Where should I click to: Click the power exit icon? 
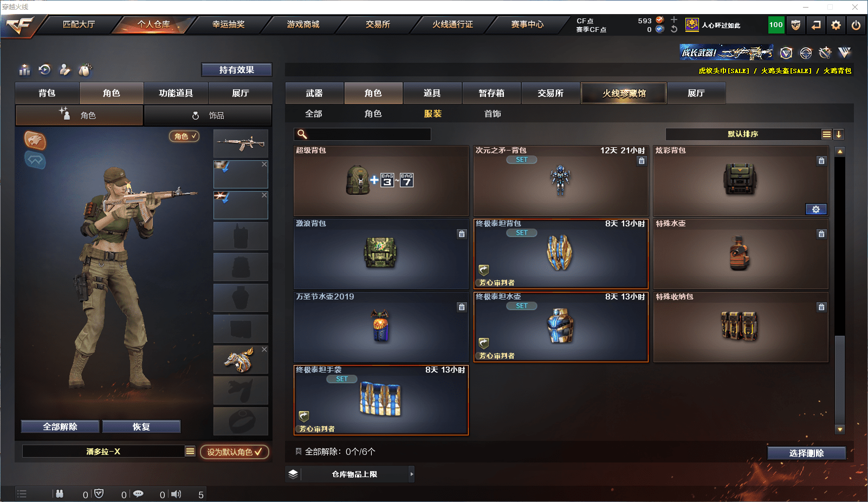tap(856, 25)
